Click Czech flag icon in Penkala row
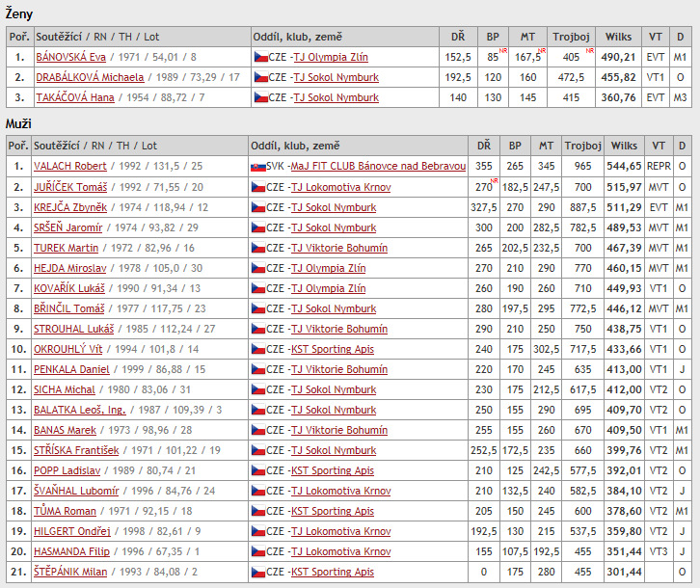The image size is (700, 588). click(258, 370)
